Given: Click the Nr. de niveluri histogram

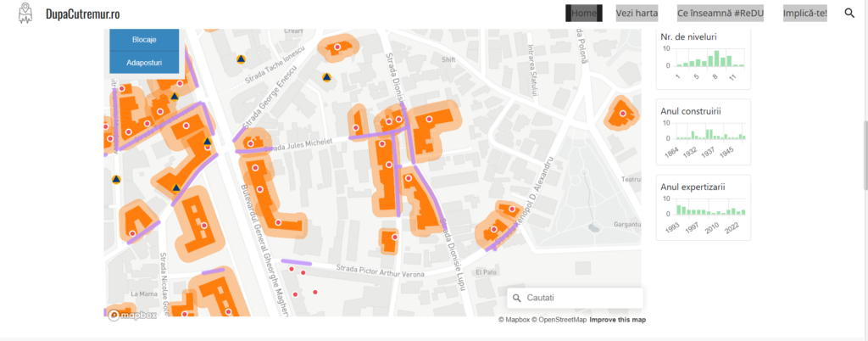Looking at the screenshot, I should 704,59.
